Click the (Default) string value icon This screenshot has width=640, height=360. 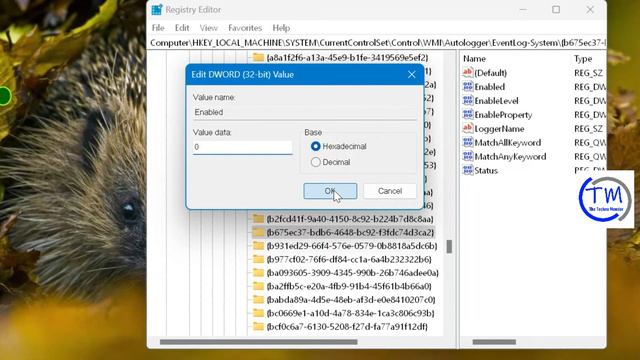[x=467, y=73]
